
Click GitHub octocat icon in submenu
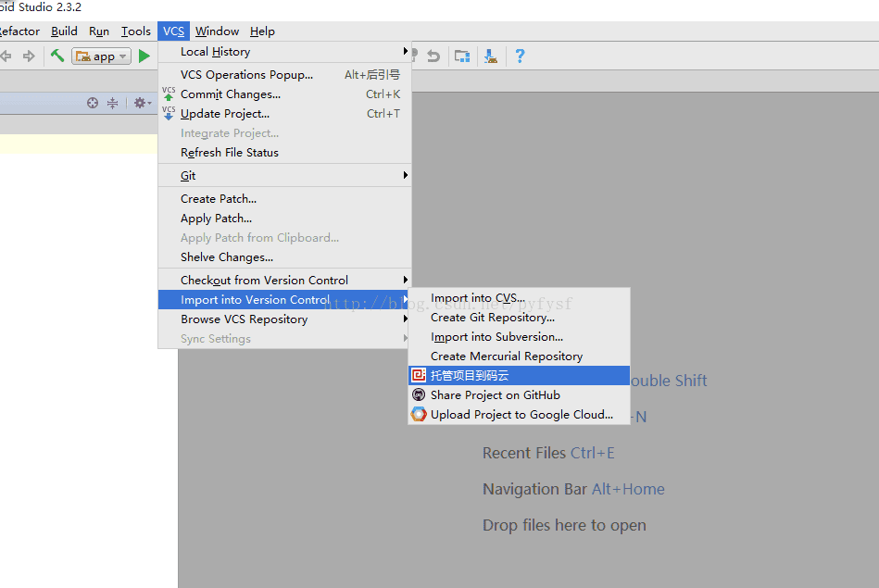pos(419,394)
